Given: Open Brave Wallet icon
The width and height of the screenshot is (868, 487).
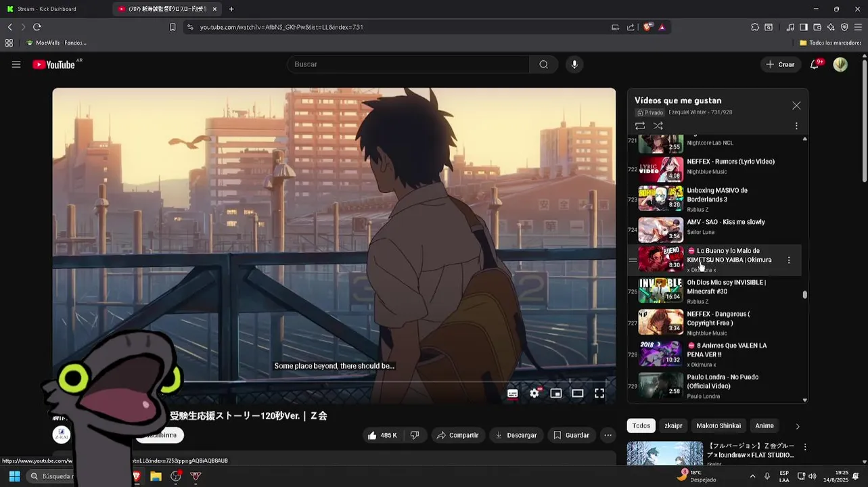Looking at the screenshot, I should [x=817, y=27].
